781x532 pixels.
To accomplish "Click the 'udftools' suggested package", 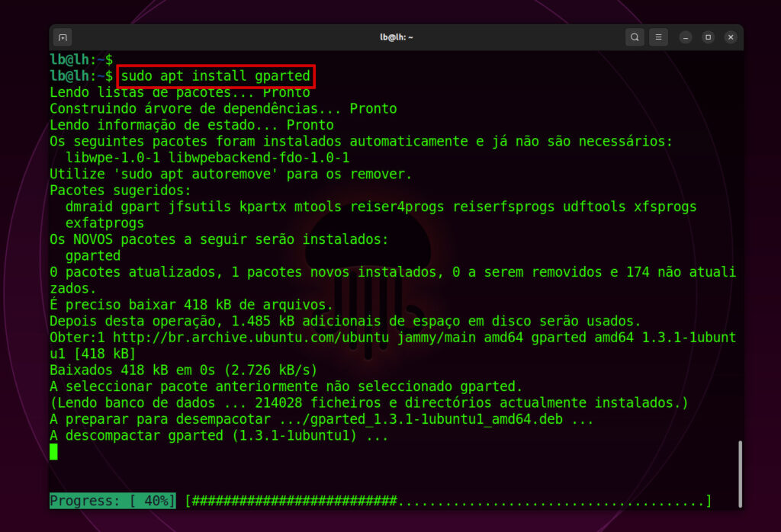I will point(594,207).
